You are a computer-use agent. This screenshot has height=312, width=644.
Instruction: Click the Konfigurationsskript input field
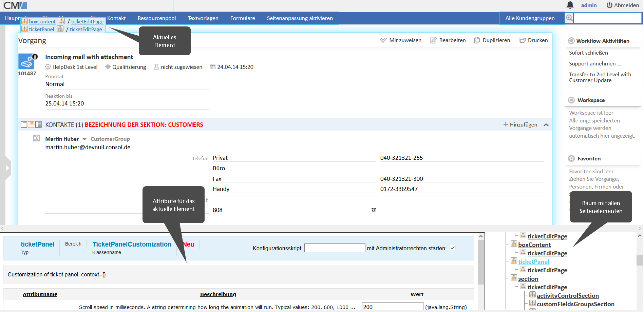[334, 248]
